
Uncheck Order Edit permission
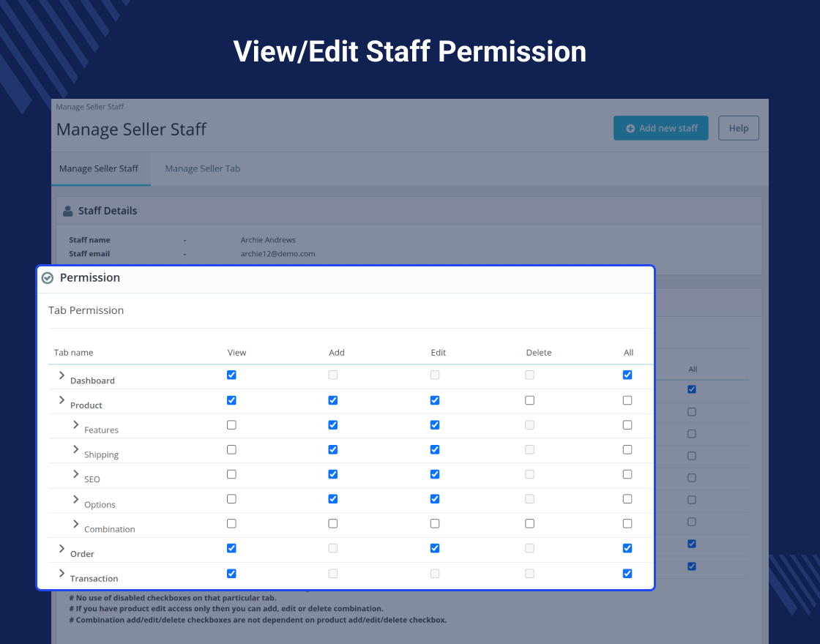coord(435,548)
